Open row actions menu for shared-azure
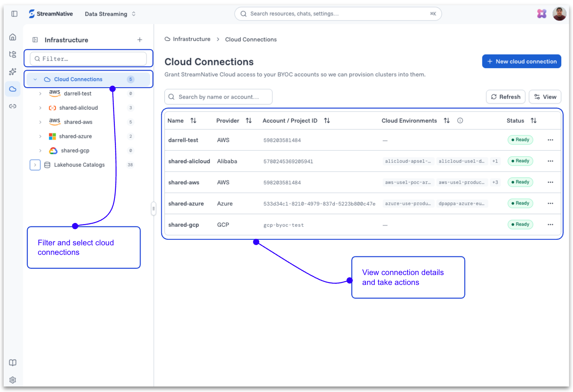 [x=550, y=204]
